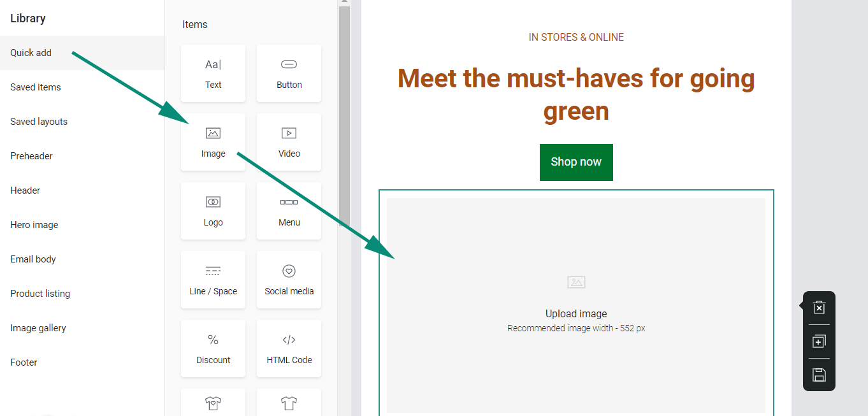Select the Video item tile
868x416 pixels.
click(x=289, y=142)
